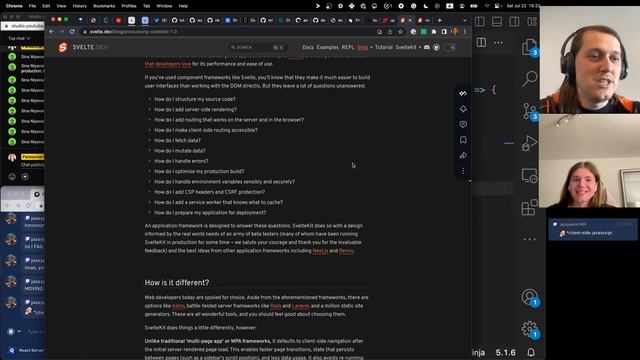Open the VS Code Run and Debug icon

[x=530, y=143]
